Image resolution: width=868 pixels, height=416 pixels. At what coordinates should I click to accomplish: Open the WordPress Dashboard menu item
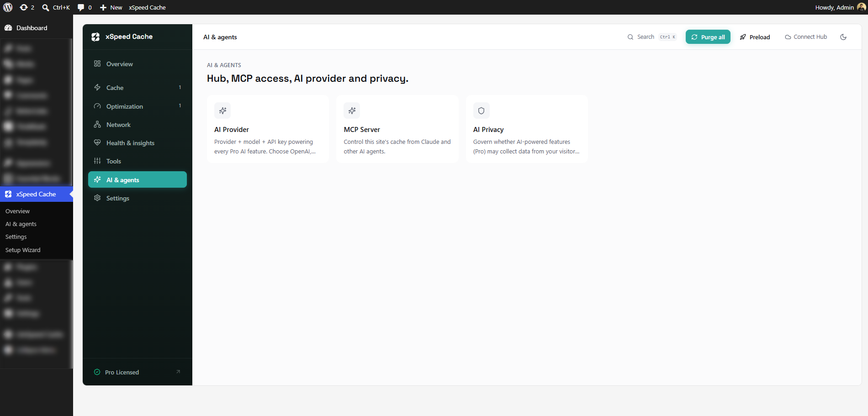(x=37, y=28)
